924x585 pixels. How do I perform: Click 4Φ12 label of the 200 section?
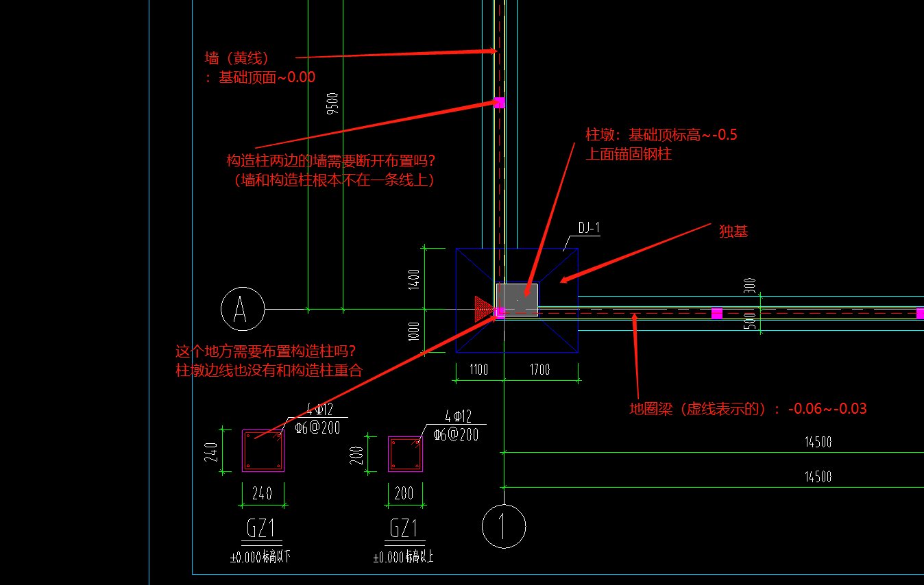click(x=458, y=416)
